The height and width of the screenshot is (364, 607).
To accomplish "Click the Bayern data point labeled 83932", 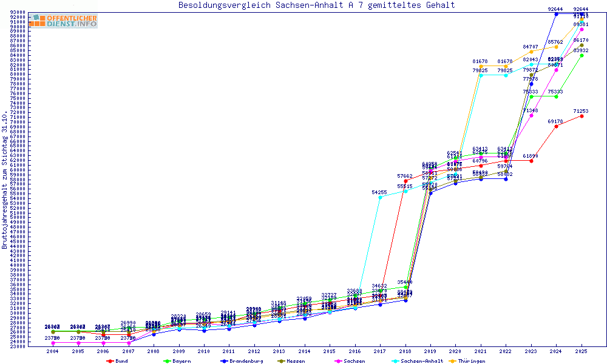I will (582, 55).
